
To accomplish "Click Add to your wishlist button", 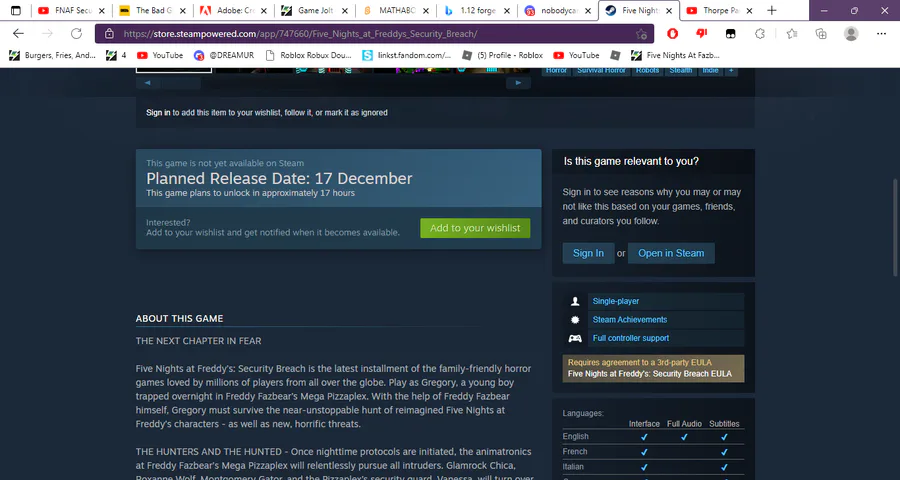I will pyautogui.click(x=475, y=228).
